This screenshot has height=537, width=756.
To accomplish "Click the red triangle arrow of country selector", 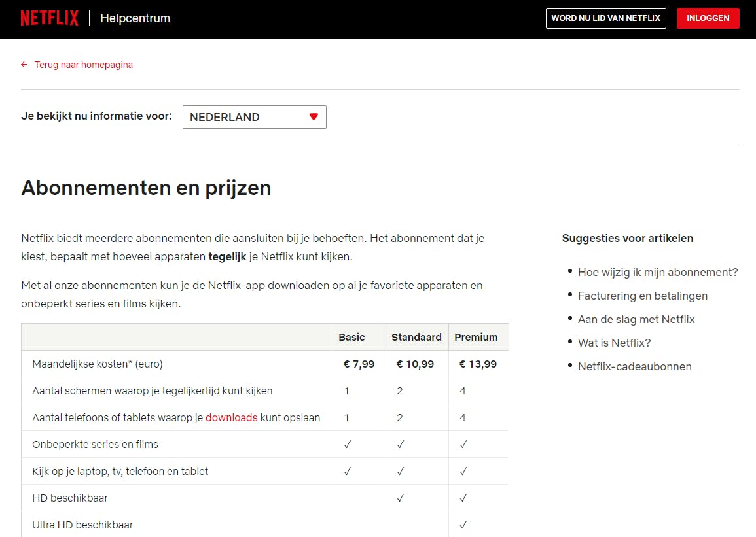I will [314, 116].
